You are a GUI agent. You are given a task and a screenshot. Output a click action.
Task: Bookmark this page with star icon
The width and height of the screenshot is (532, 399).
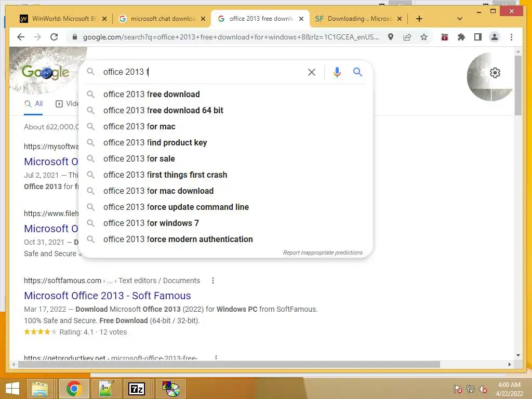coord(424,37)
